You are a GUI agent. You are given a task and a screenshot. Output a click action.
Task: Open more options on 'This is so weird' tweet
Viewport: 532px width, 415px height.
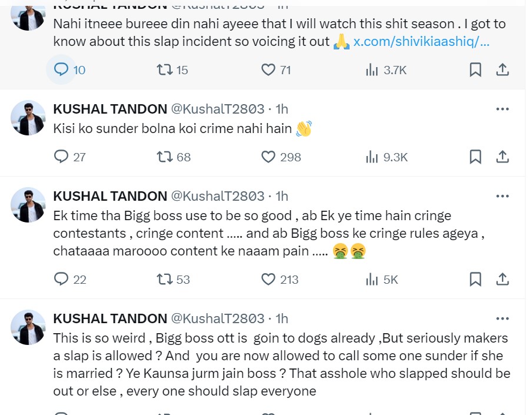click(x=502, y=318)
